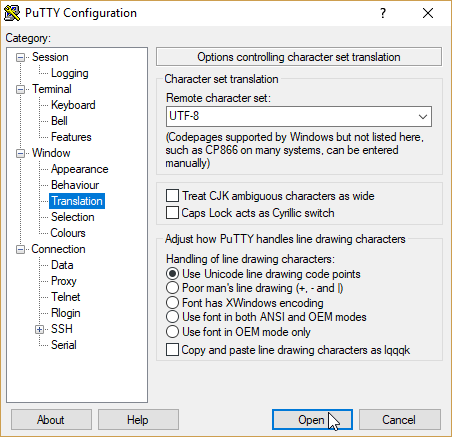The width and height of the screenshot is (452, 437).
Task: Select the highlighted Translation category
Action: pyautogui.click(x=77, y=201)
